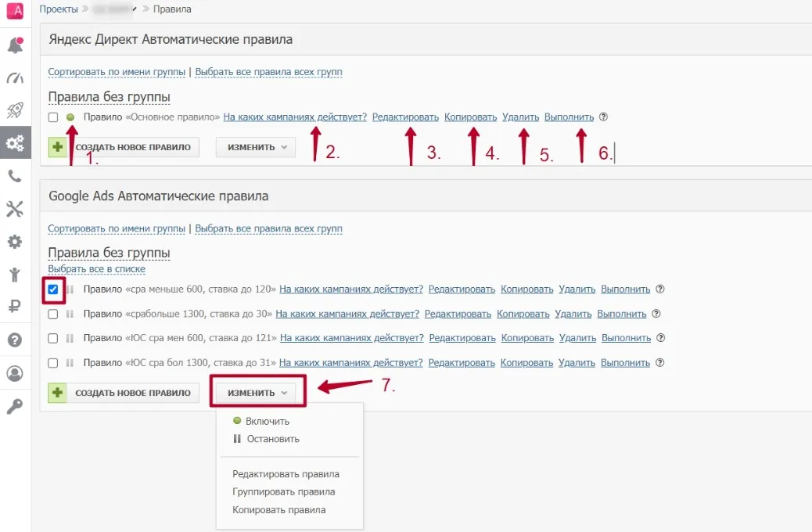812x532 pixels.
Task: Select «Редактировать правила» menu item
Action: 286,474
